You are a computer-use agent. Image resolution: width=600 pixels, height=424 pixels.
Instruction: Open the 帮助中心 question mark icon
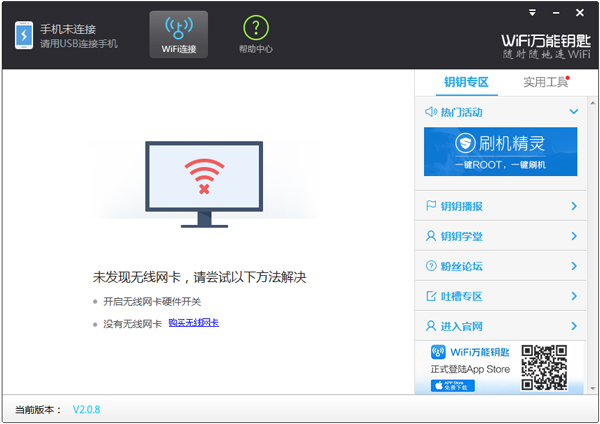(256, 27)
